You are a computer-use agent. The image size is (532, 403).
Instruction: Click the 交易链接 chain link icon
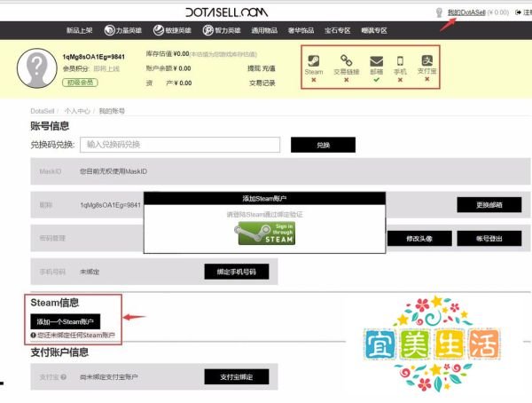click(346, 61)
